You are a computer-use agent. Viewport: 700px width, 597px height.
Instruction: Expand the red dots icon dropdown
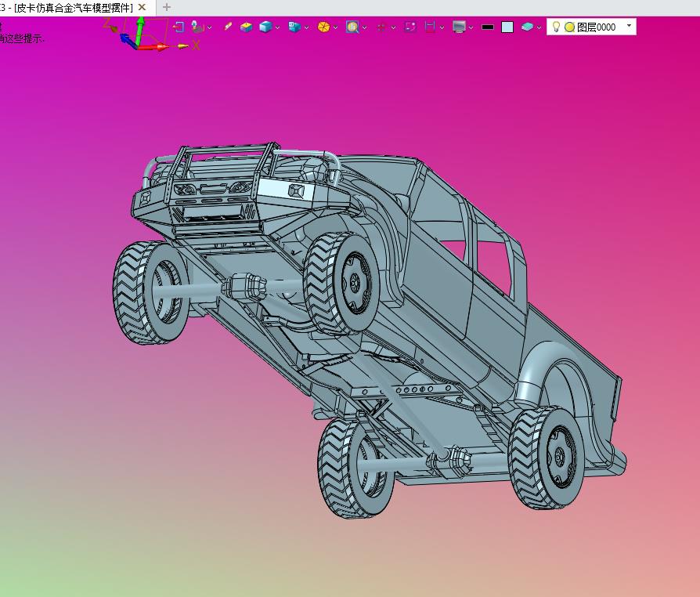pos(393,27)
